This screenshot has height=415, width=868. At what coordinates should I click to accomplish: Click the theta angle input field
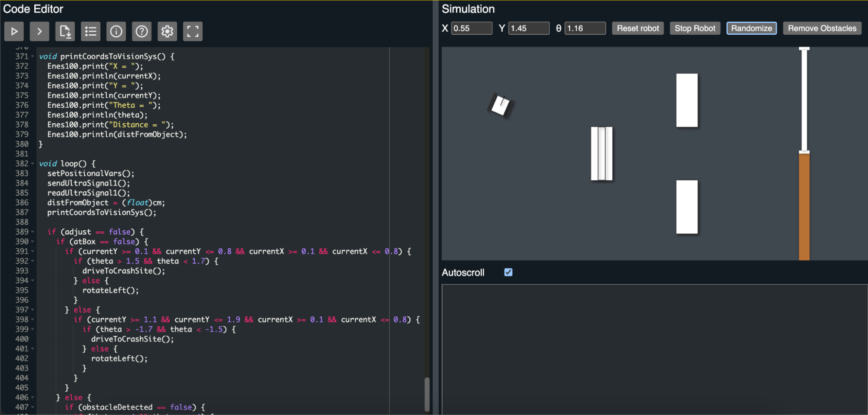tap(585, 28)
